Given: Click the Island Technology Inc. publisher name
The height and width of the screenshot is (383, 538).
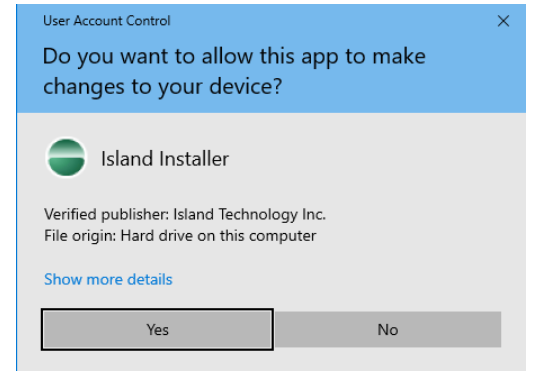Looking at the screenshot, I should [249, 215].
